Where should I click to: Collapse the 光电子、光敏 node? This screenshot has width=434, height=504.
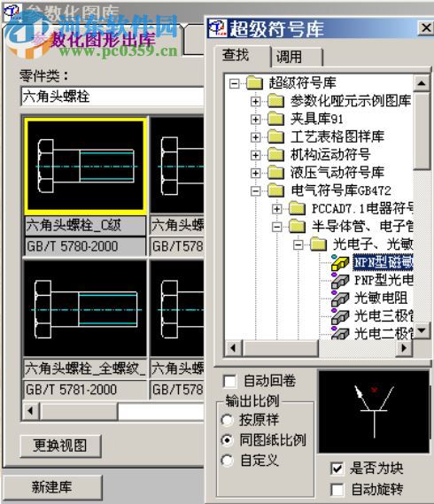298,245
